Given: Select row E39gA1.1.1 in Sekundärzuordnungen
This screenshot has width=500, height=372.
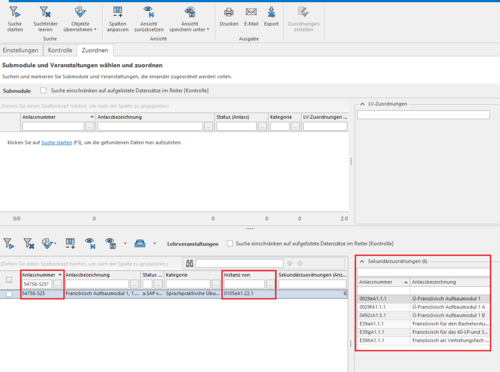Looking at the screenshot, I should (x=424, y=332).
